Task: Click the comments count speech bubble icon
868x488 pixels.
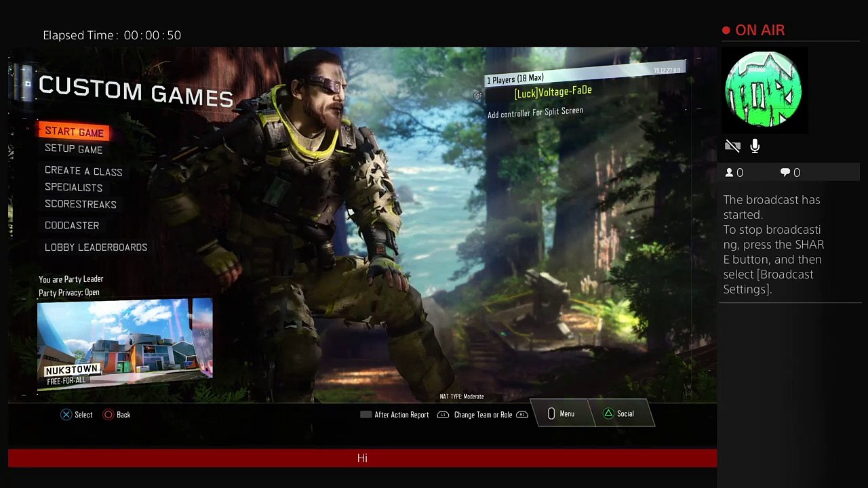Action: pos(785,173)
